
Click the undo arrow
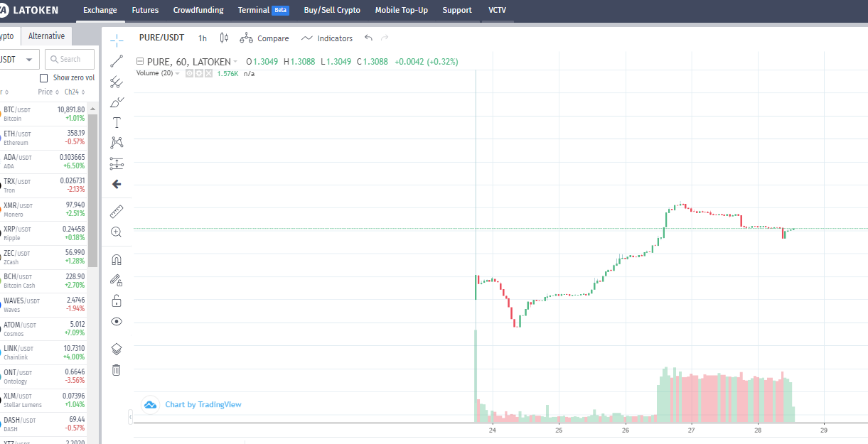tap(368, 38)
